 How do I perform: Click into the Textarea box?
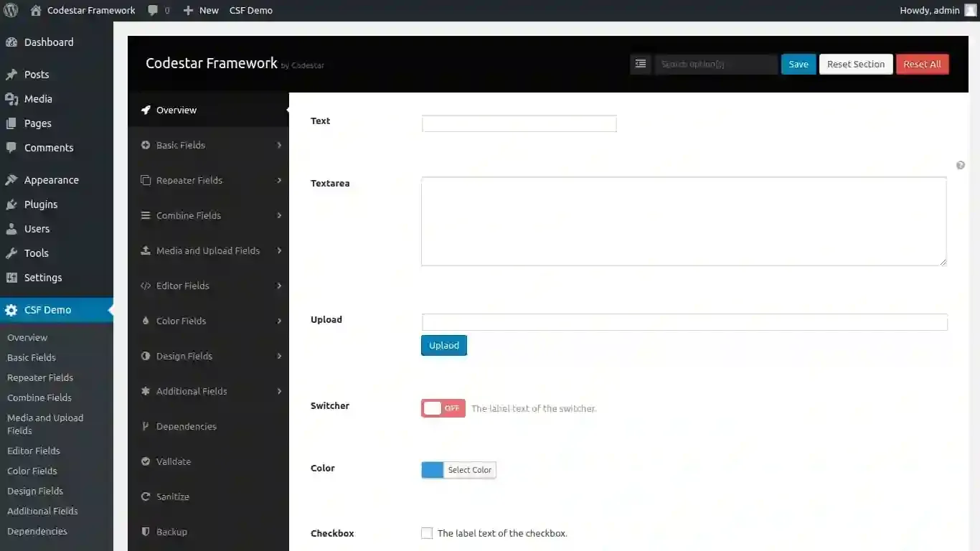(x=684, y=222)
